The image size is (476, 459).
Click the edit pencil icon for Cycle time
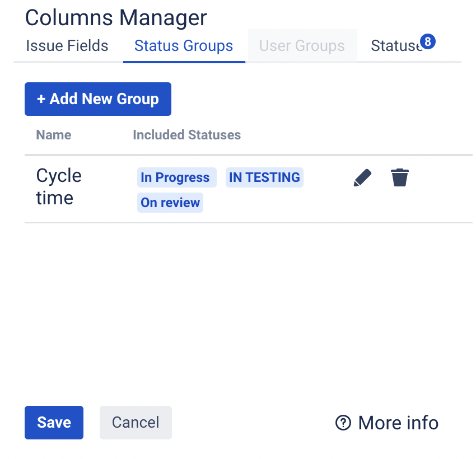pyautogui.click(x=362, y=177)
